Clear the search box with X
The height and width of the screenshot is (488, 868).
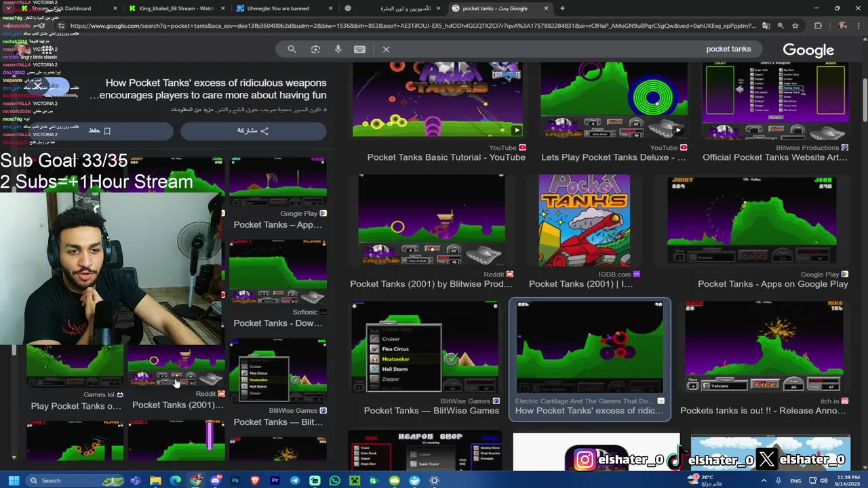[x=386, y=49]
